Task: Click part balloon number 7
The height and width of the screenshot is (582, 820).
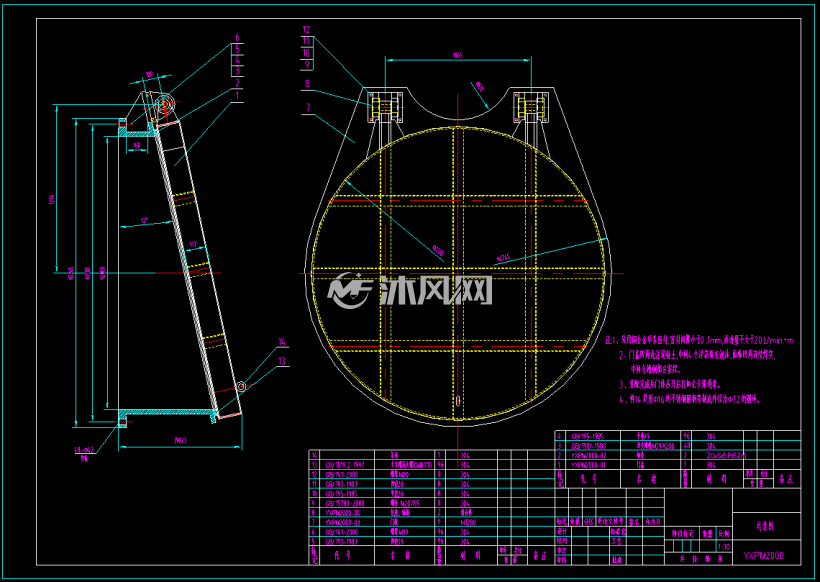Action: [308, 107]
